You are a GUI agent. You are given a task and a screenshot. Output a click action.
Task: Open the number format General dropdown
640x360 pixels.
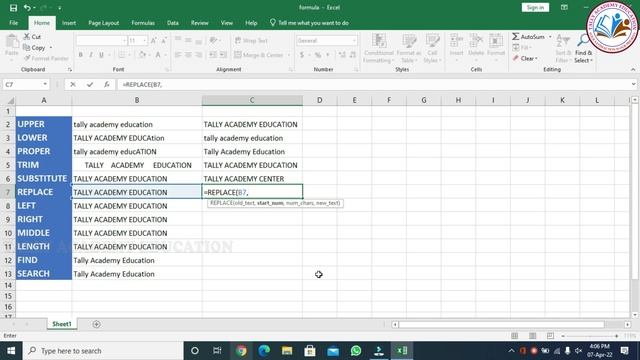354,40
